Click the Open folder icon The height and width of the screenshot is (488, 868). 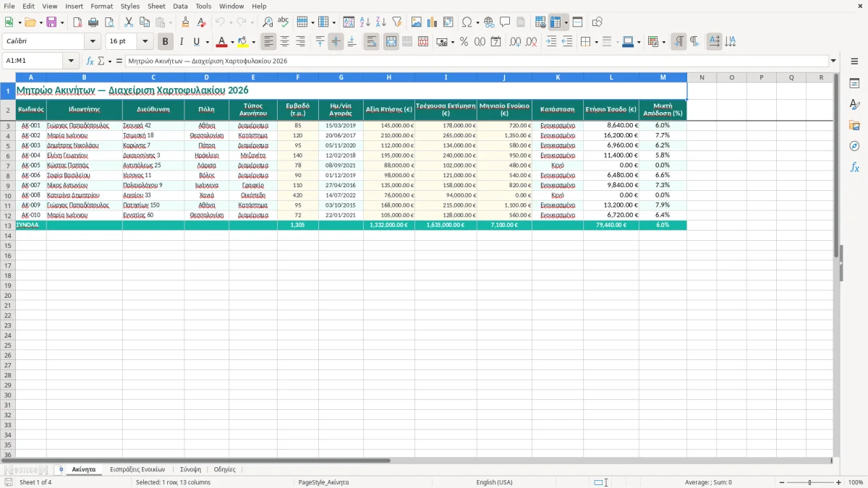[x=30, y=22]
